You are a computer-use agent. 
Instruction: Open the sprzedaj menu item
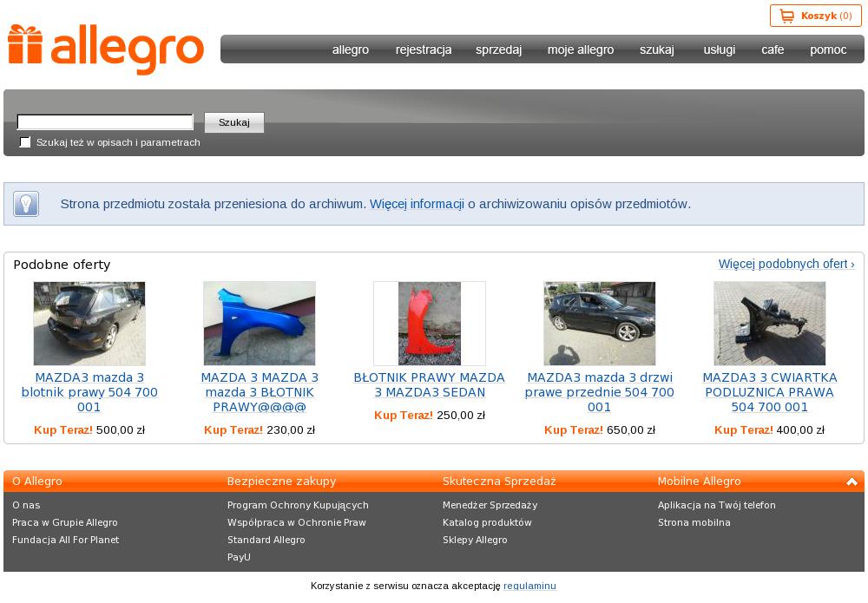pos(498,49)
